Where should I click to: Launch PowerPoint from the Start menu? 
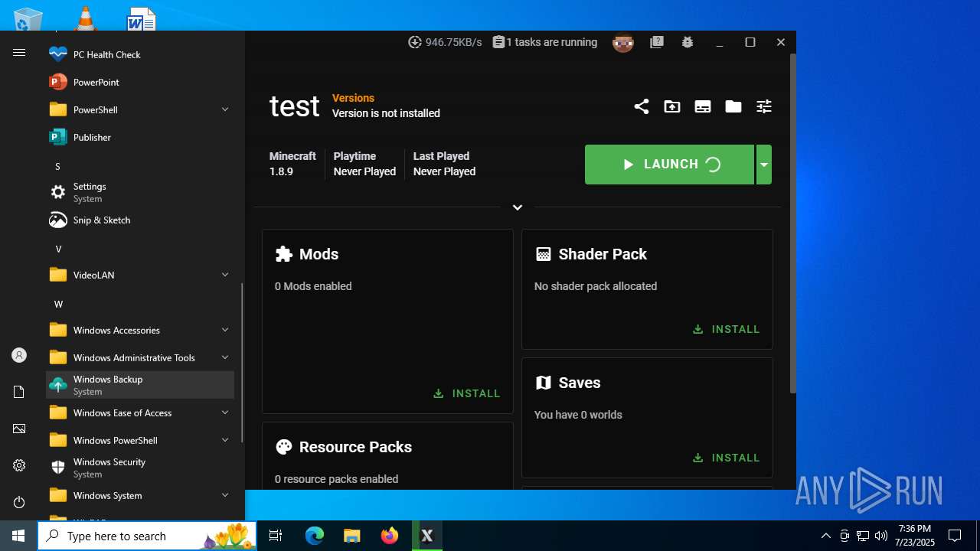[140, 82]
